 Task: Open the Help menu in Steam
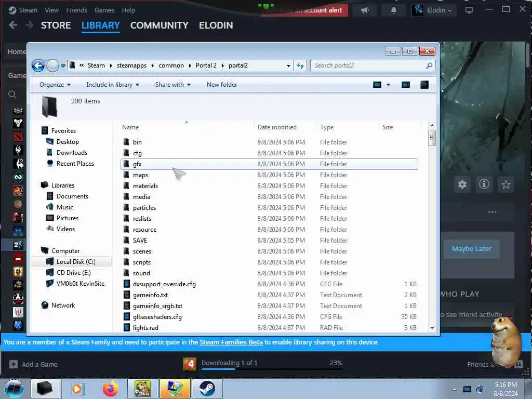click(128, 10)
